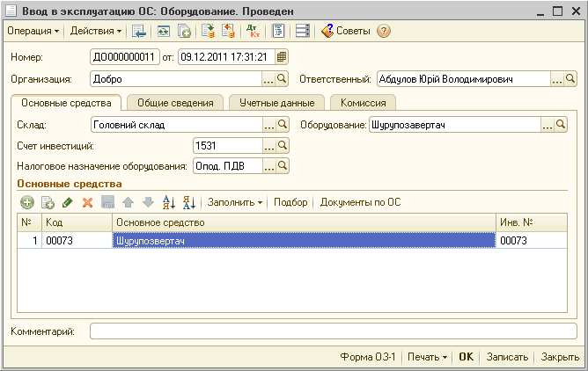
Task: Delete the row with red X icon
Action: coord(87,202)
